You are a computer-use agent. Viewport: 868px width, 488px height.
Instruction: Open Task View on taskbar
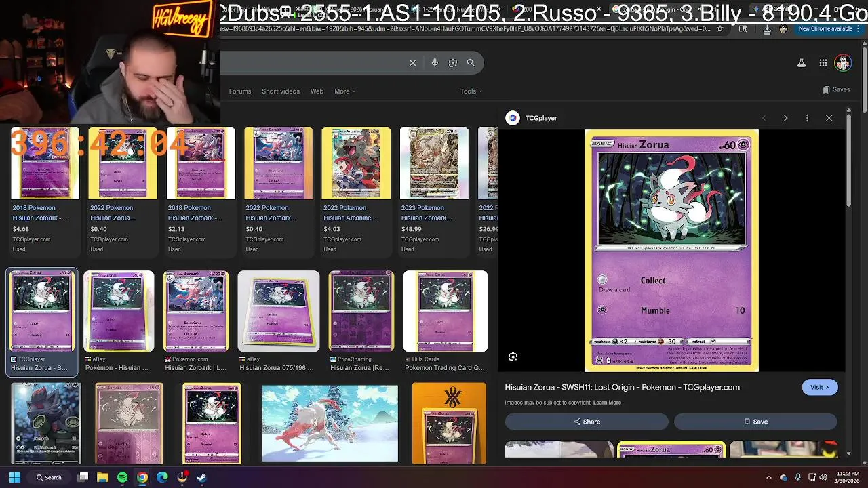tap(83, 477)
